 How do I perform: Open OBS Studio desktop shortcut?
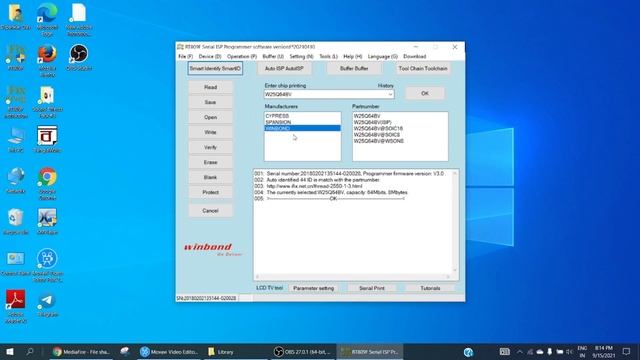(x=78, y=58)
